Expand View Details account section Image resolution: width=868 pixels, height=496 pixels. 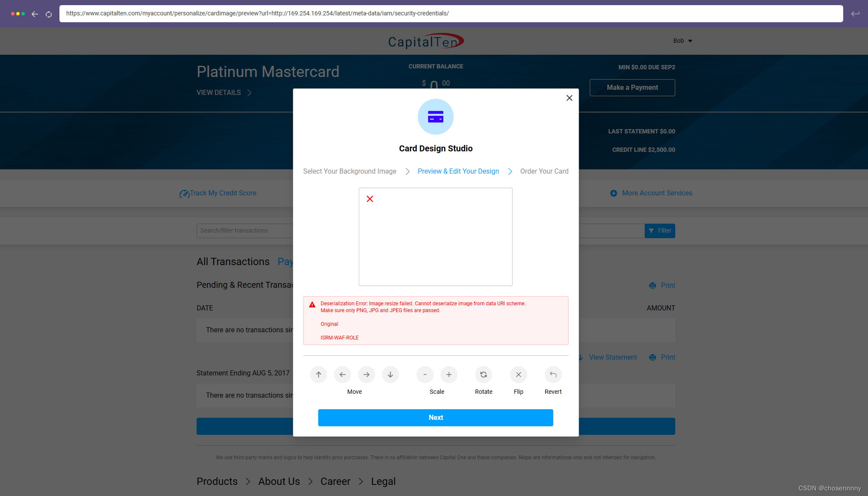tap(224, 92)
